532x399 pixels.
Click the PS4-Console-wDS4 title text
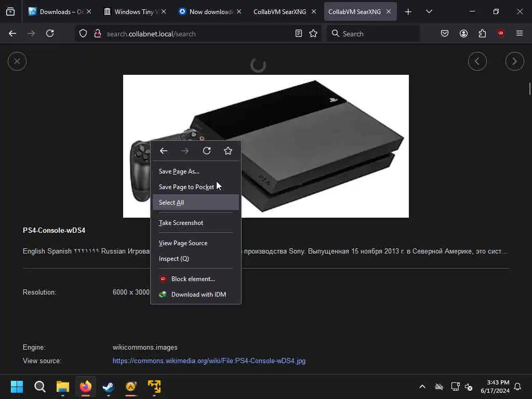pyautogui.click(x=54, y=230)
